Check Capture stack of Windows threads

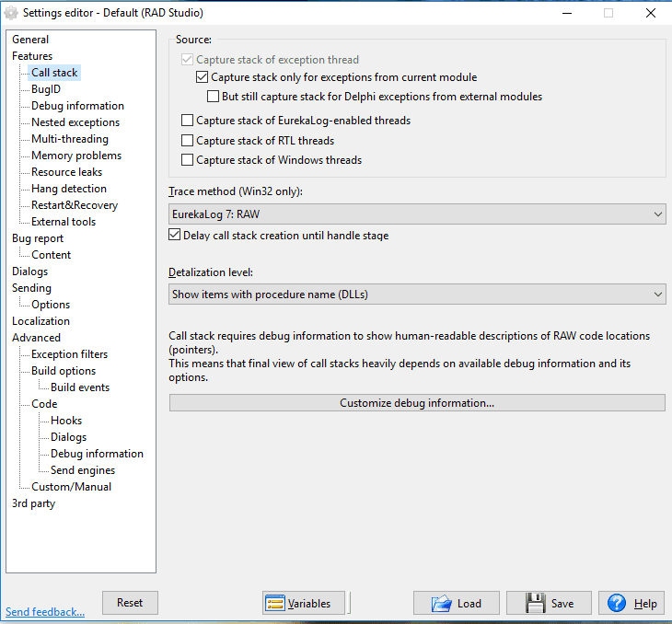click(187, 160)
